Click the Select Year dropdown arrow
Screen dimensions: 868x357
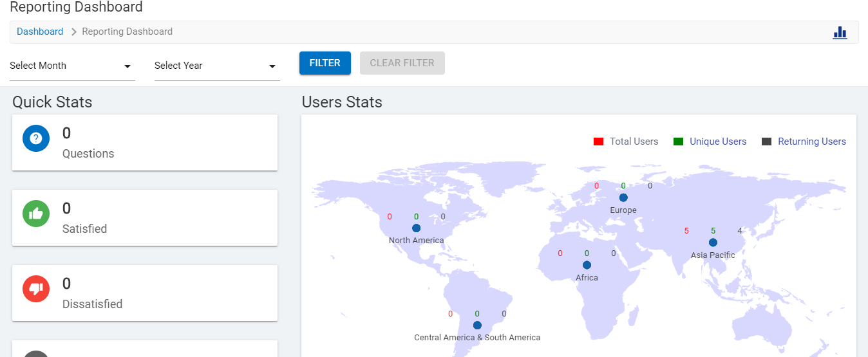(272, 66)
